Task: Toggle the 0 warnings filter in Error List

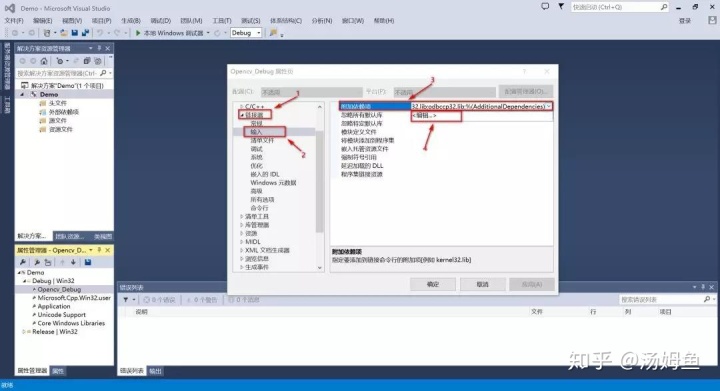Action: point(202,300)
